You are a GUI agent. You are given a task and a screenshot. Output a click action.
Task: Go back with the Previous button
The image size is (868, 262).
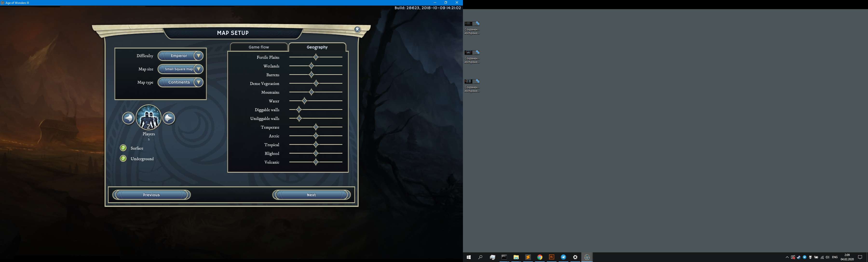click(151, 195)
